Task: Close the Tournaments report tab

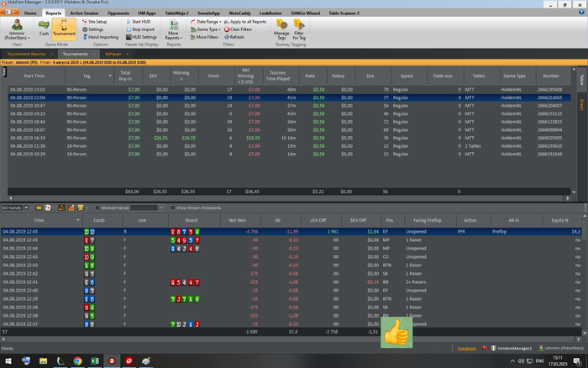Action: [x=94, y=54]
